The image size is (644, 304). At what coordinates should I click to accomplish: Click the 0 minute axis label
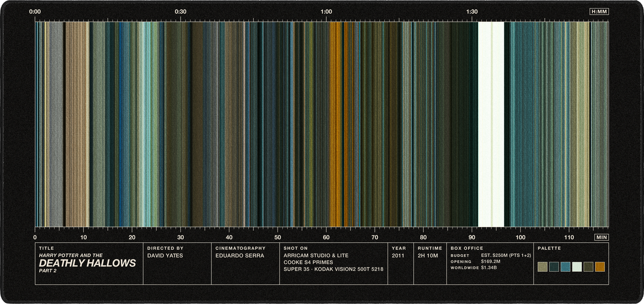[x=35, y=237]
